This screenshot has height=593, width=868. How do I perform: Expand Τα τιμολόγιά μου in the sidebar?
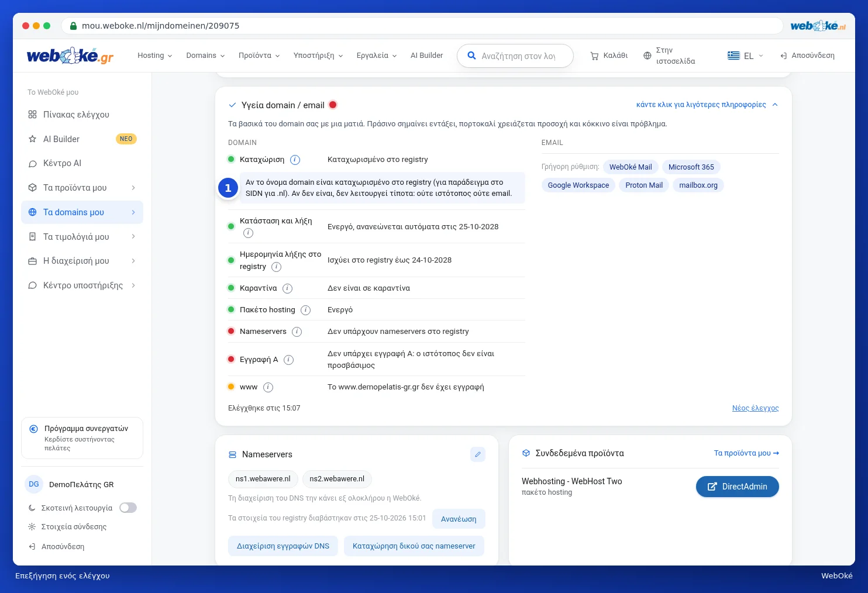[82, 237]
